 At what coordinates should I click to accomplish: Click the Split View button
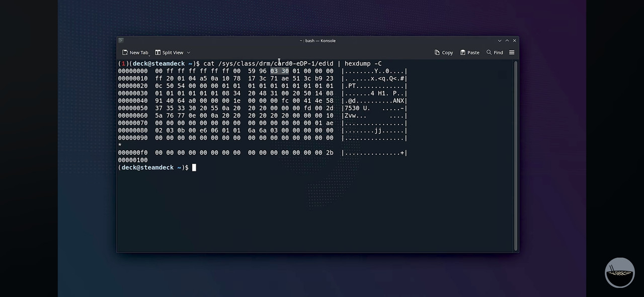click(169, 52)
